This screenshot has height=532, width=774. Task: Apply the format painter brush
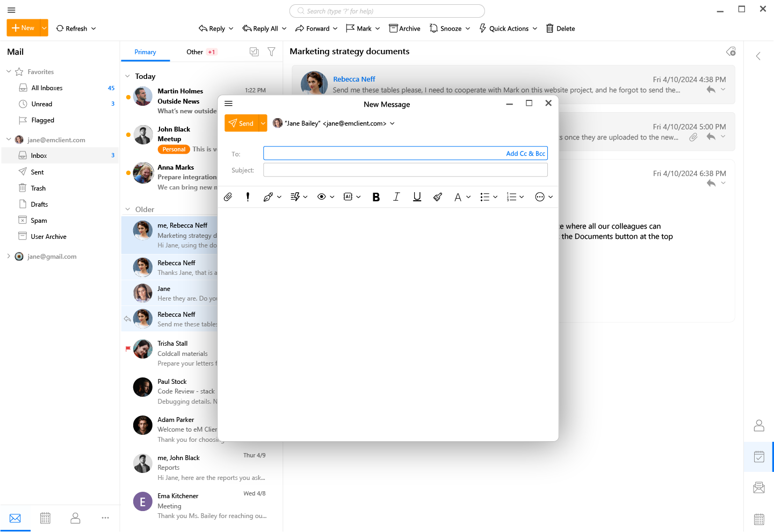437,196
